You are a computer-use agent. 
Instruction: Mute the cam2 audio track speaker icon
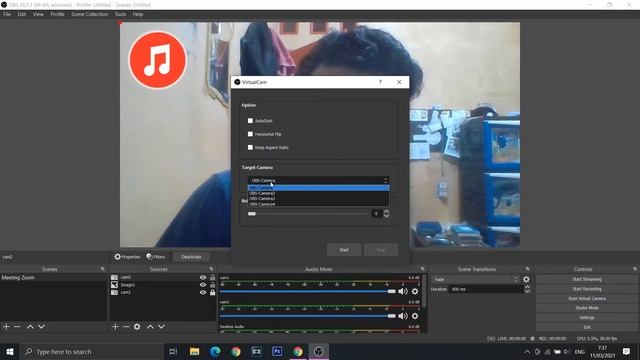(x=403, y=316)
